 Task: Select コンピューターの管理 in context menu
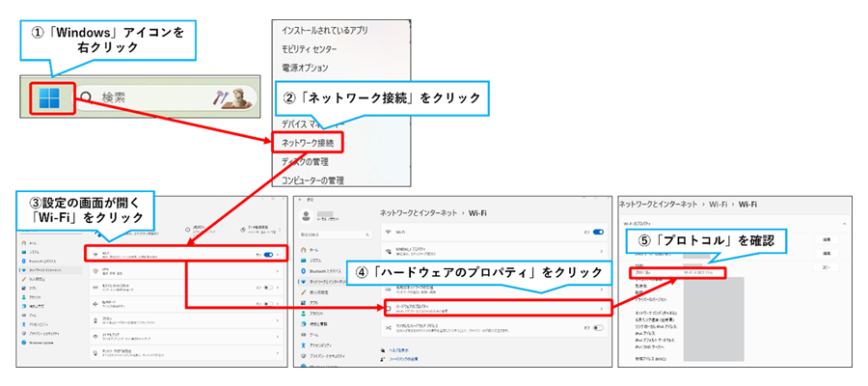tap(312, 180)
